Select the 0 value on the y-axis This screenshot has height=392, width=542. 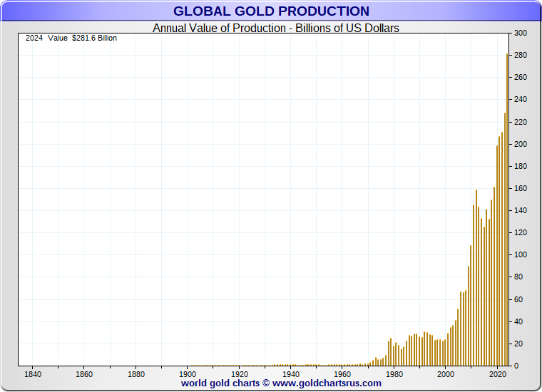pyautogui.click(x=516, y=366)
